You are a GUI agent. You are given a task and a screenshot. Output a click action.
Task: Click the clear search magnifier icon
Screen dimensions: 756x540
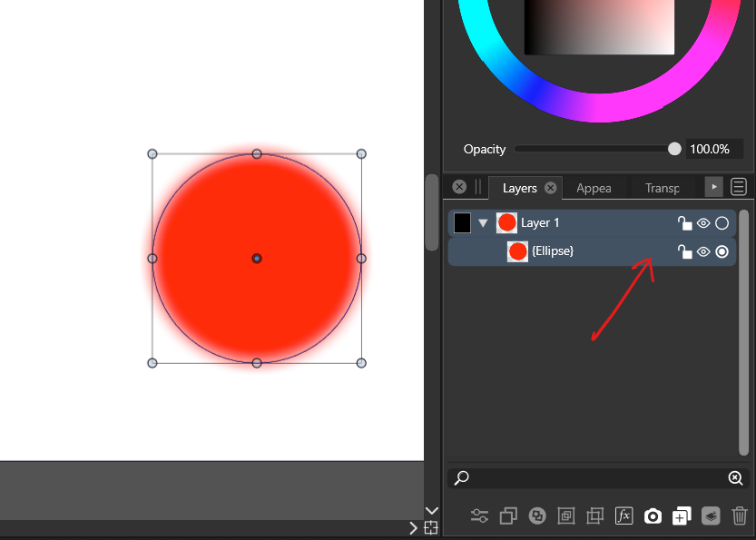click(x=735, y=478)
